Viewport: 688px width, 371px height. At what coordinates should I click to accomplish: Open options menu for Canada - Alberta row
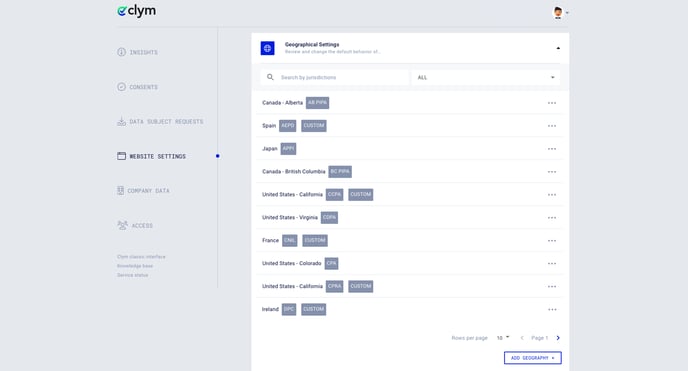[552, 103]
